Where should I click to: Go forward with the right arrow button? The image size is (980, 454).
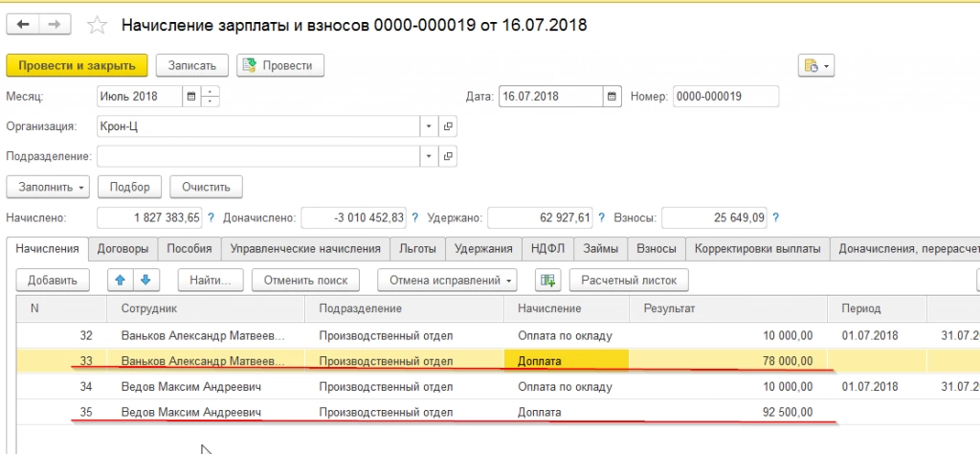point(55,24)
